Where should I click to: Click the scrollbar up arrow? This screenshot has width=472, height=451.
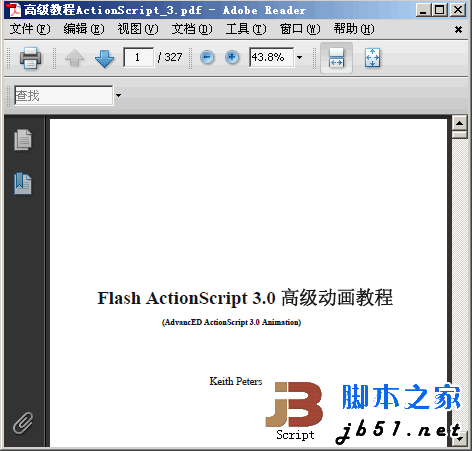(460, 123)
